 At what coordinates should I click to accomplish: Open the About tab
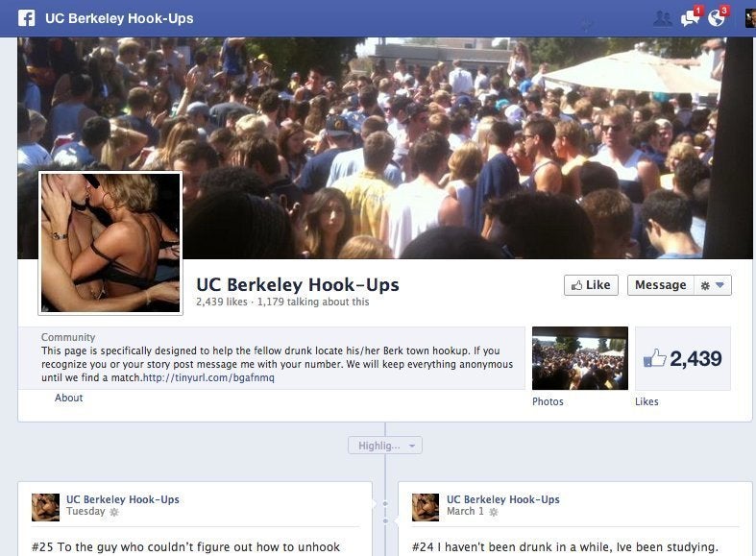[x=68, y=398]
